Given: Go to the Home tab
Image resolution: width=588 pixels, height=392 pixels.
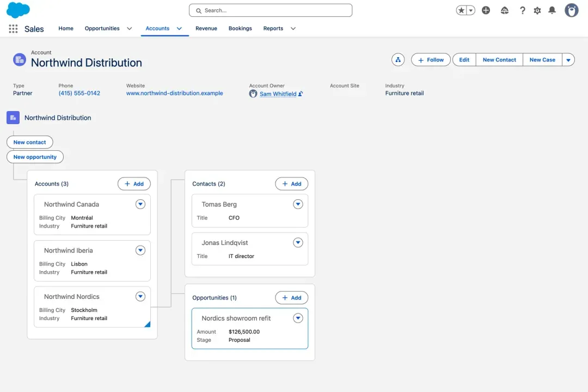Looking at the screenshot, I should (x=66, y=28).
